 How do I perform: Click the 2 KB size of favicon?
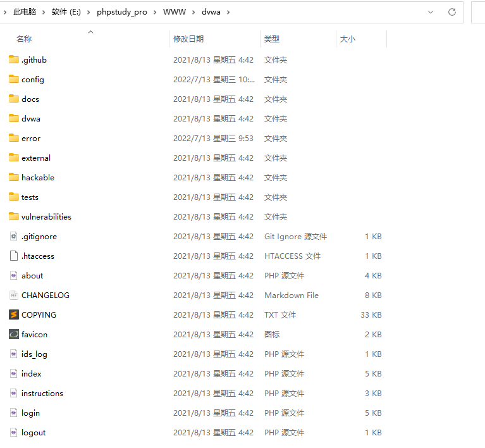[373, 334]
